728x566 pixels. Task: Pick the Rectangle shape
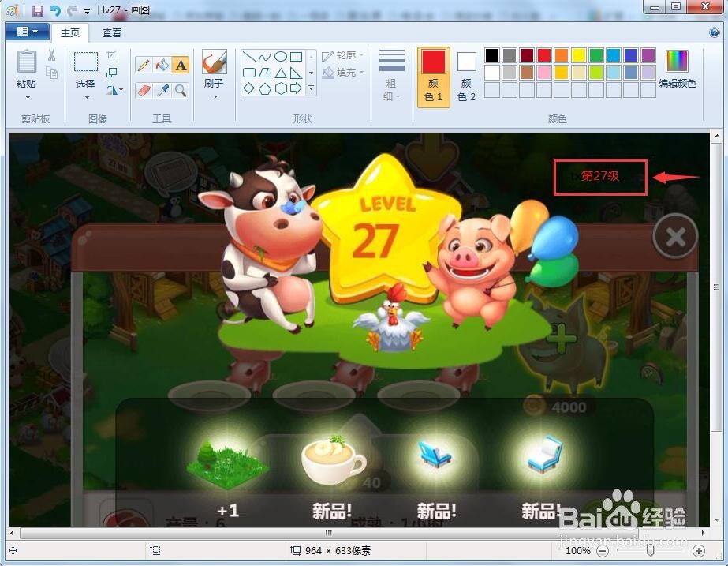coord(297,57)
